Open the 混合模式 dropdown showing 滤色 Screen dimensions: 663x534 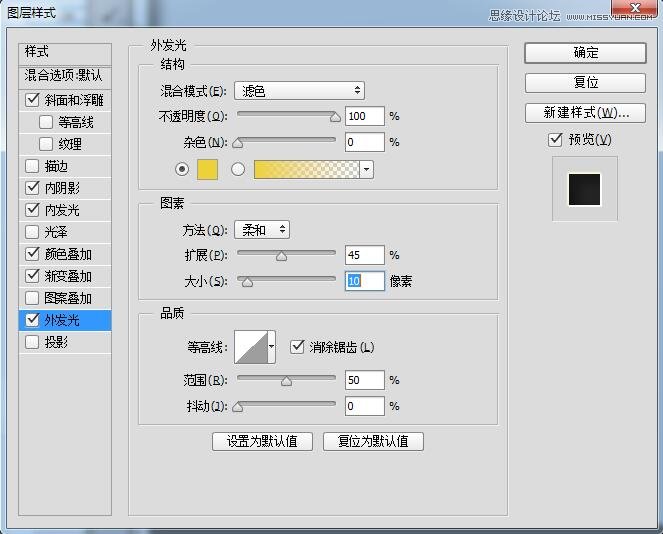(299, 90)
